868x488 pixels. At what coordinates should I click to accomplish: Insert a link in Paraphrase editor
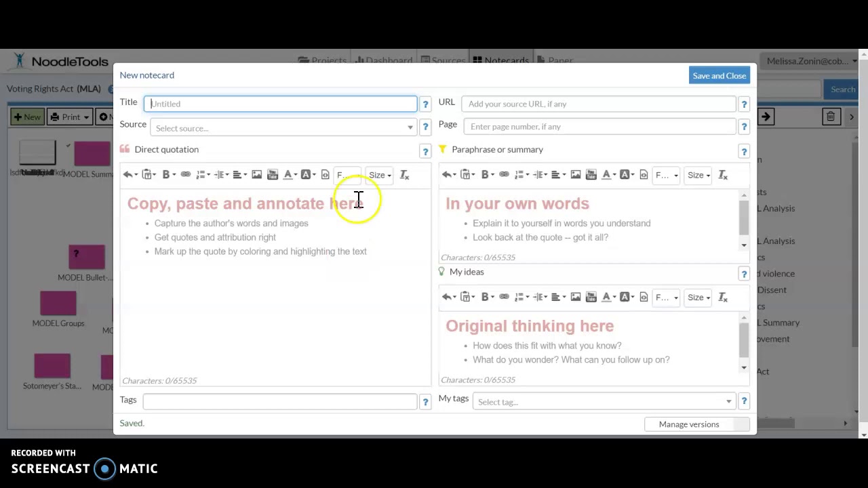504,175
